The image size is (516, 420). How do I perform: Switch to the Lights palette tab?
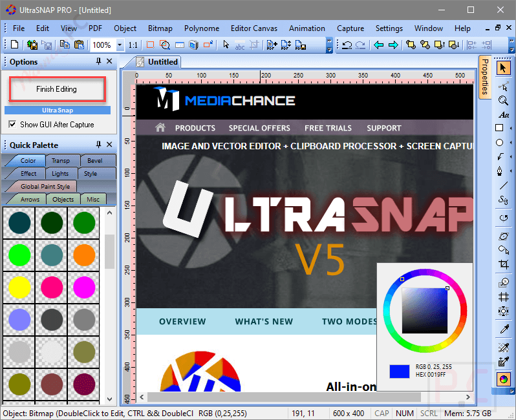click(60, 173)
